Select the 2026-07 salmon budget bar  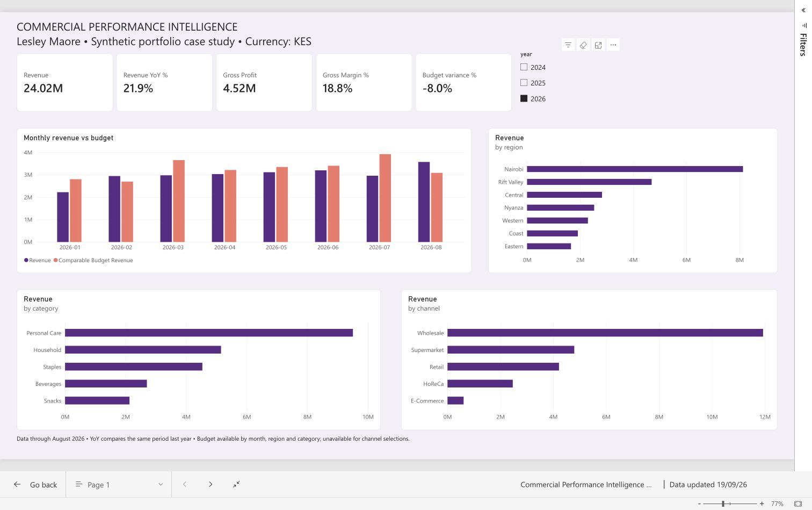(385, 198)
